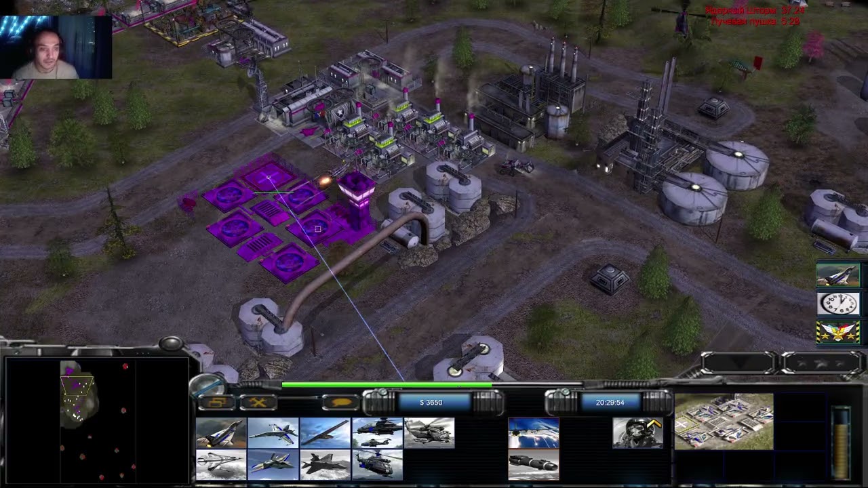Select the small bunker near the top-right road
Image resolution: width=868 pixels, height=488 pixels.
pos(713,108)
